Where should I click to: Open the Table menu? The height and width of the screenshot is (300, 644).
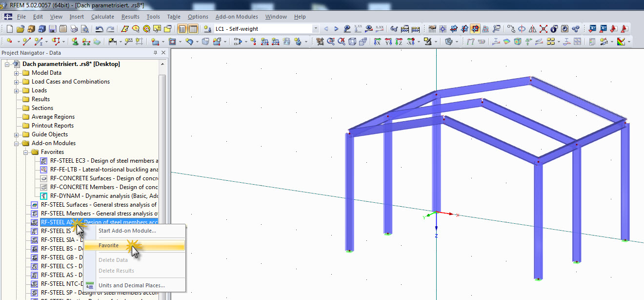point(174,17)
